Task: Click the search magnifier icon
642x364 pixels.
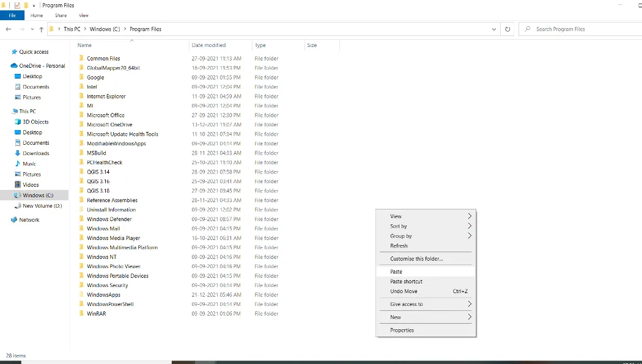Action: (x=527, y=29)
